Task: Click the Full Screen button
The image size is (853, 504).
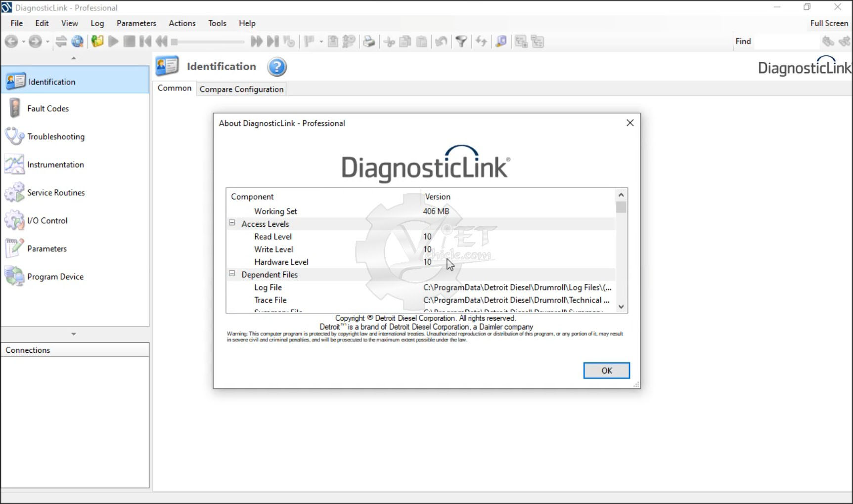Action: (x=829, y=23)
